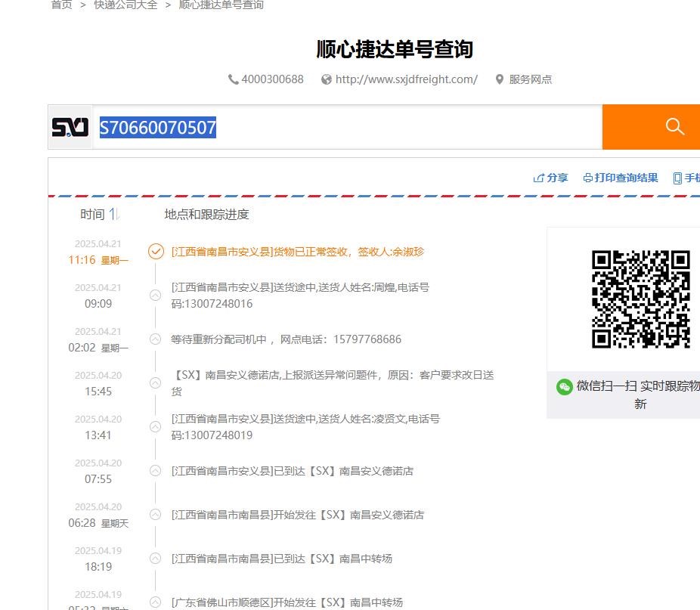The width and height of the screenshot is (700, 610).
Task: Click status circle icon for 15:45 entry
Action: point(156,382)
